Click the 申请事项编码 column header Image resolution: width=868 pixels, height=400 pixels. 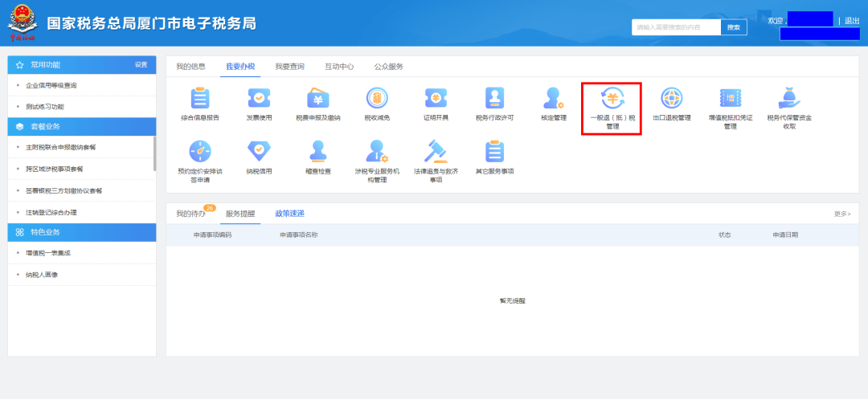(x=212, y=235)
